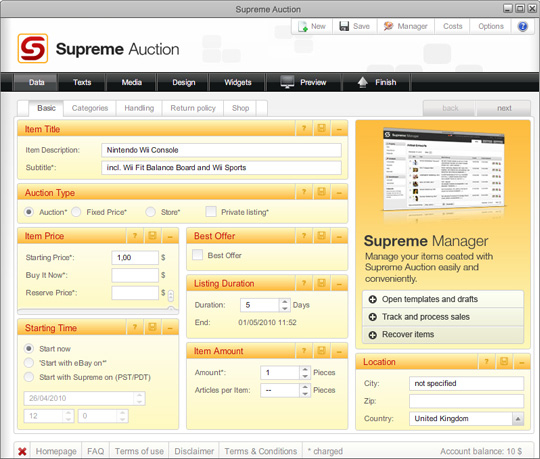Viewport: 540px width, 459px height.
Task: Open the Design section
Action: [184, 82]
